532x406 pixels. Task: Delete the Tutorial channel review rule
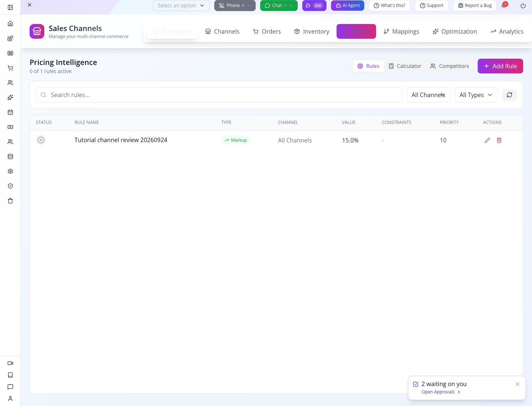click(499, 140)
